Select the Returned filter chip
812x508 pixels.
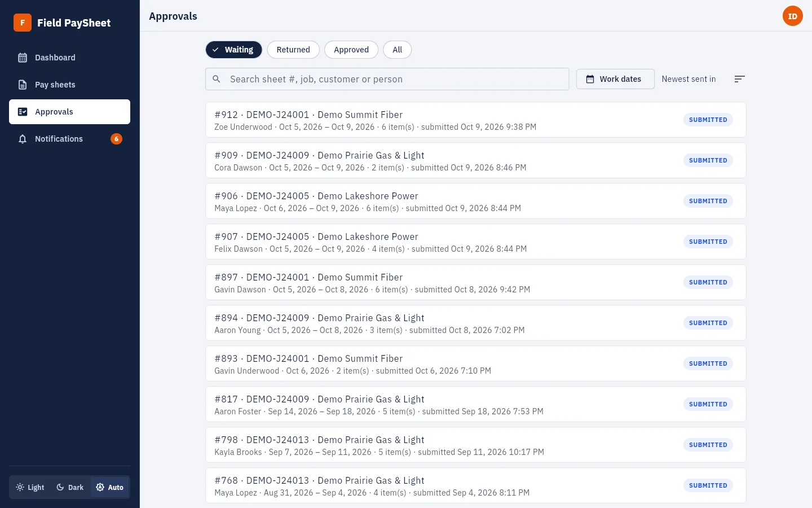293,50
